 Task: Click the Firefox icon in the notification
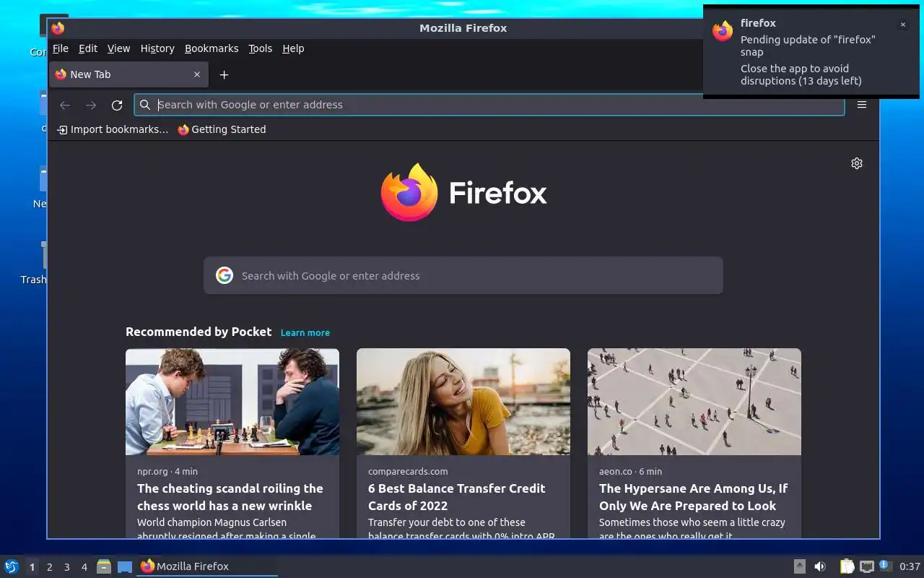tap(723, 31)
